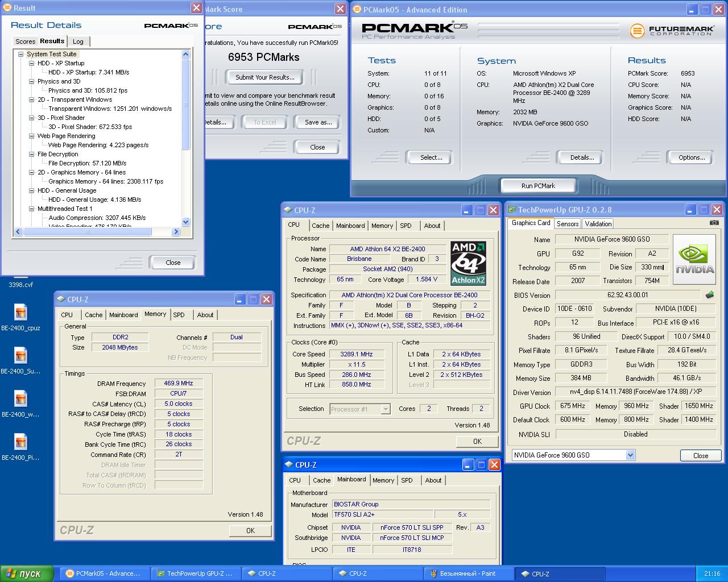Collapse File Decryption node
728x582 pixels.
coord(32,154)
